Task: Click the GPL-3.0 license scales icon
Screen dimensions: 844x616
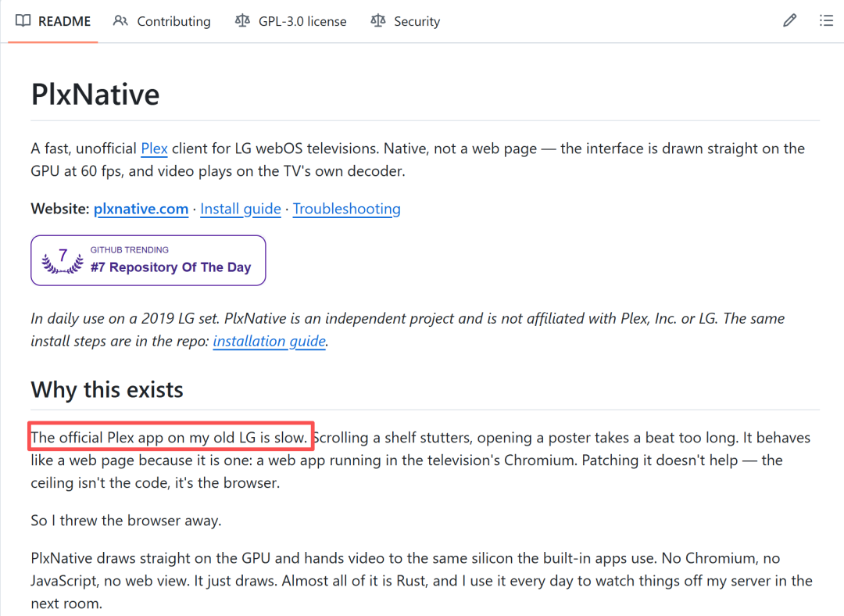Action: point(242,21)
